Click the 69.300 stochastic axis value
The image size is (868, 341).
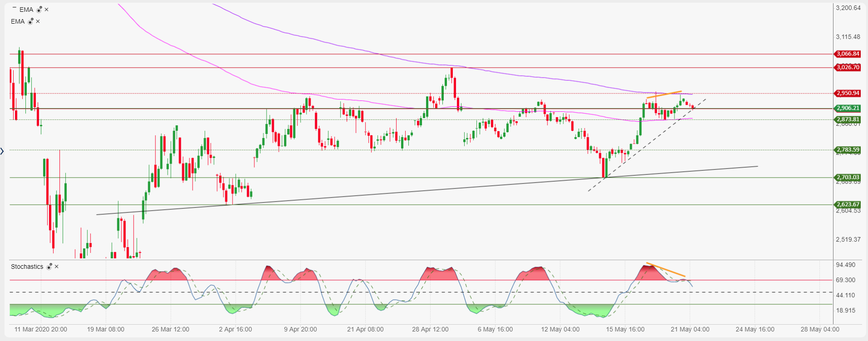(845, 280)
